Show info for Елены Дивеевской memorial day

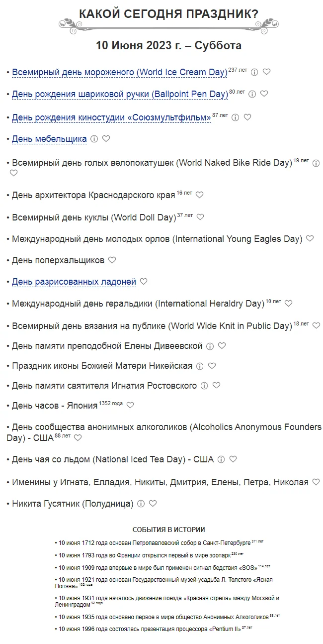[210, 346]
